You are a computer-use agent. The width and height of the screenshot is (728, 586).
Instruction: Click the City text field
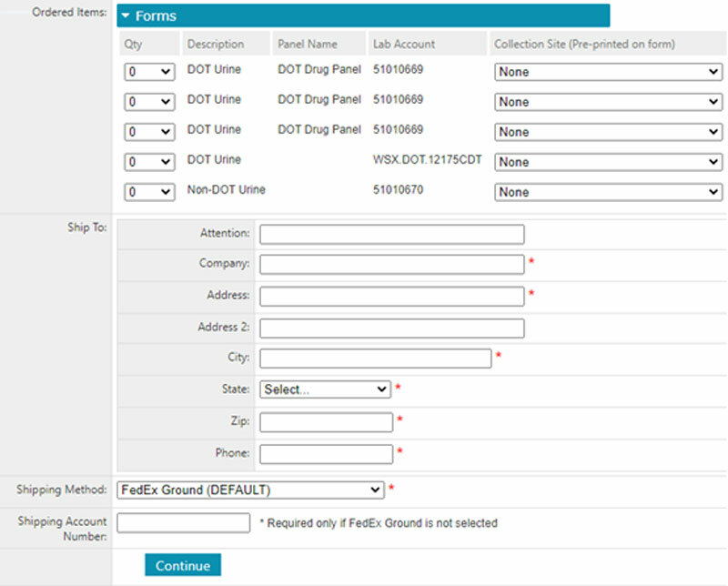(375, 359)
